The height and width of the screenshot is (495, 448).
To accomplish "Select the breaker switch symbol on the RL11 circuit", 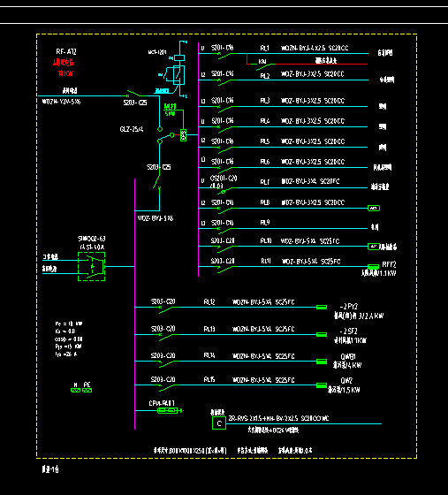I will click(x=227, y=269).
